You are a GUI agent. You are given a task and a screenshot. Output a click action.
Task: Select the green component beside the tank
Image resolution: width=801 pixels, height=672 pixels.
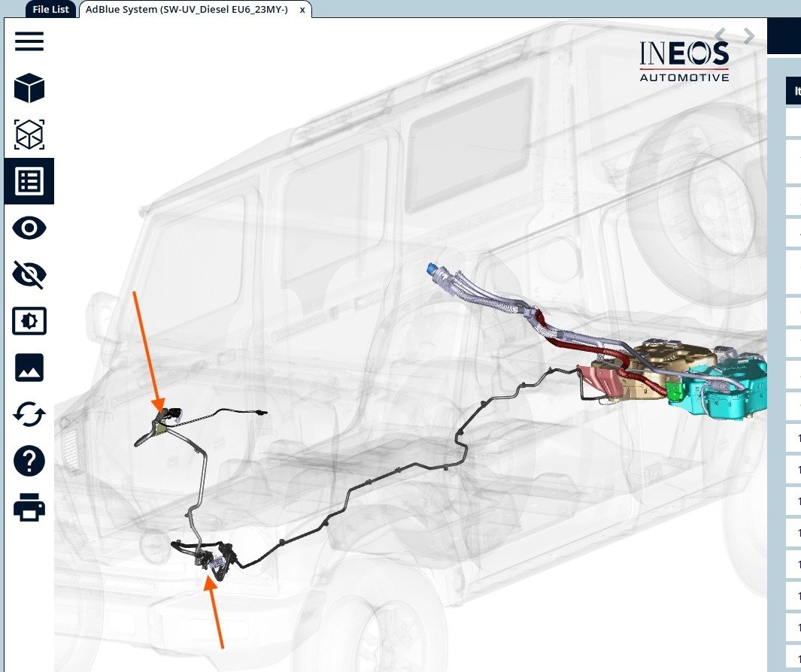click(675, 391)
